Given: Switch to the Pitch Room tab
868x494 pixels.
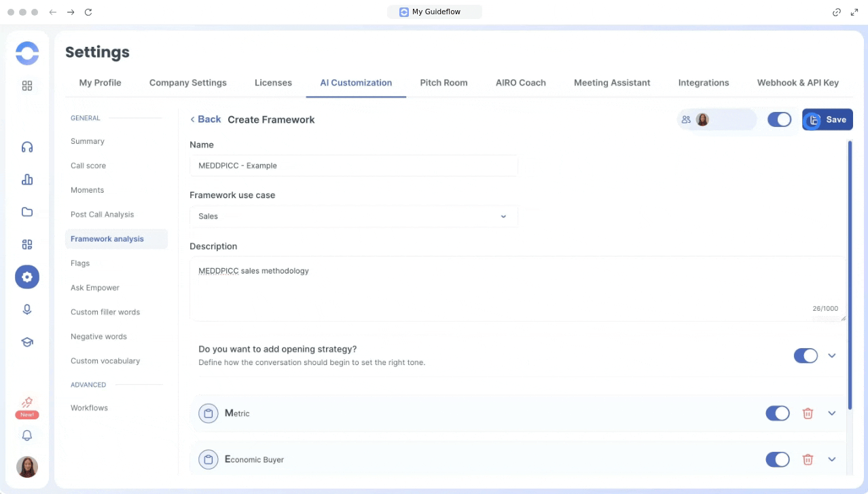Looking at the screenshot, I should click(x=444, y=83).
